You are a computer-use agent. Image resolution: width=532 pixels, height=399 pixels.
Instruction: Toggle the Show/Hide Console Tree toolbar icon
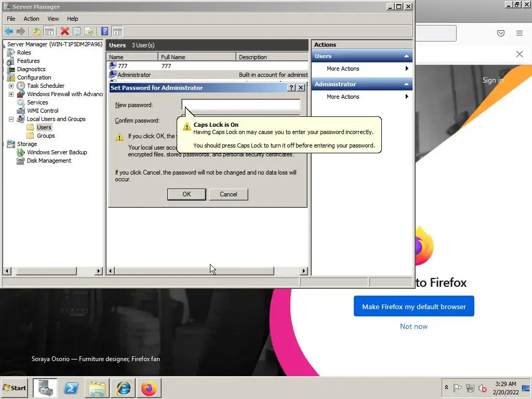click(49, 32)
